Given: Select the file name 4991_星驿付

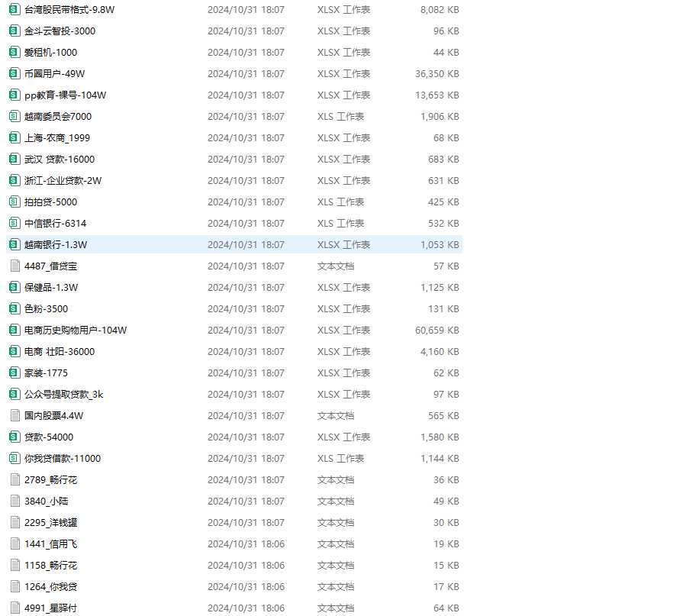Looking at the screenshot, I should pyautogui.click(x=50, y=608).
